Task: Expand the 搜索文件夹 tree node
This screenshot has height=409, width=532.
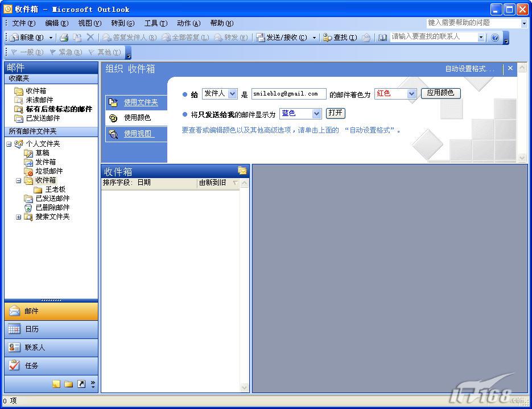Action: [18, 217]
